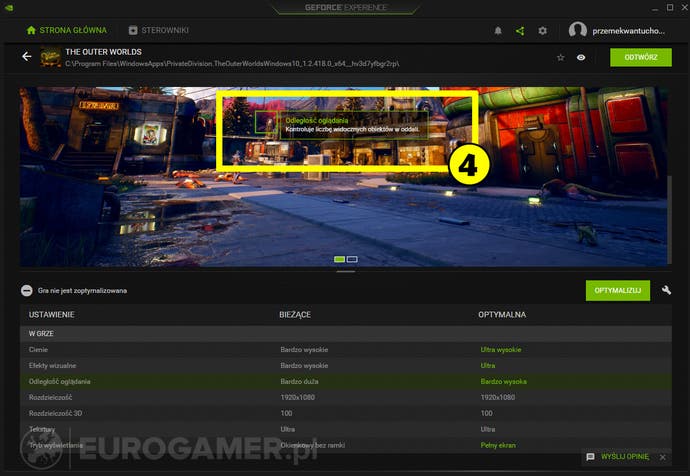Click the game screenshot preview
Viewport: 690px width, 476px height.
[x=343, y=177]
